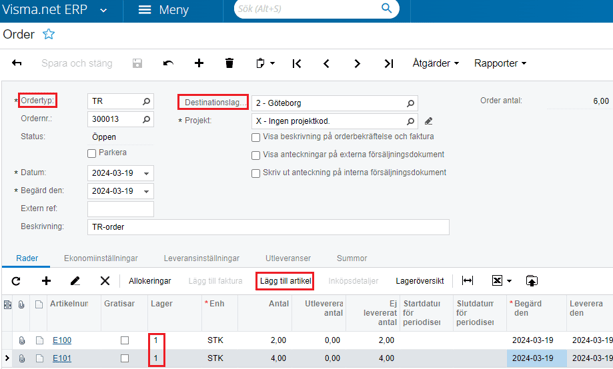Screen dimensions: 613x369
Task: Edit the project with pencil icon
Action: pos(428,121)
